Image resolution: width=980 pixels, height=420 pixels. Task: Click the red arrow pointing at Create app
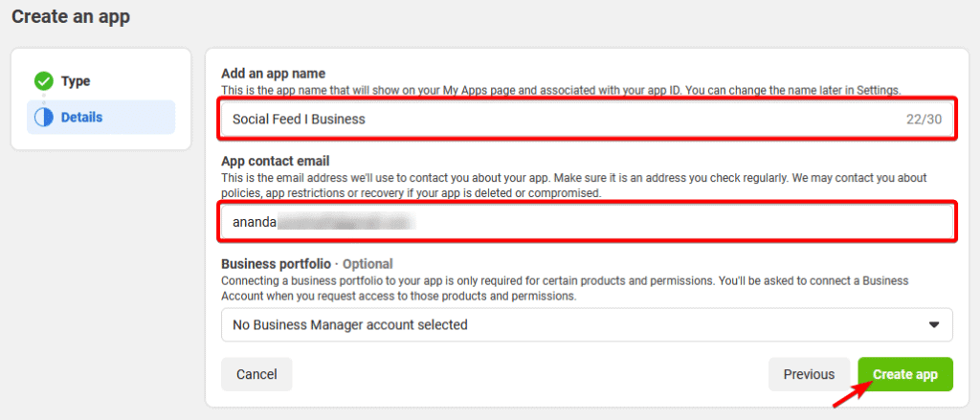pyautogui.click(x=851, y=395)
